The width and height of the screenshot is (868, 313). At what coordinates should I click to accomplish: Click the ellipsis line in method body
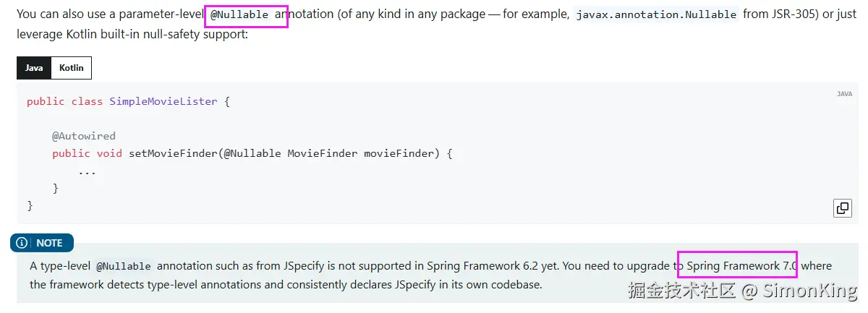(87, 171)
